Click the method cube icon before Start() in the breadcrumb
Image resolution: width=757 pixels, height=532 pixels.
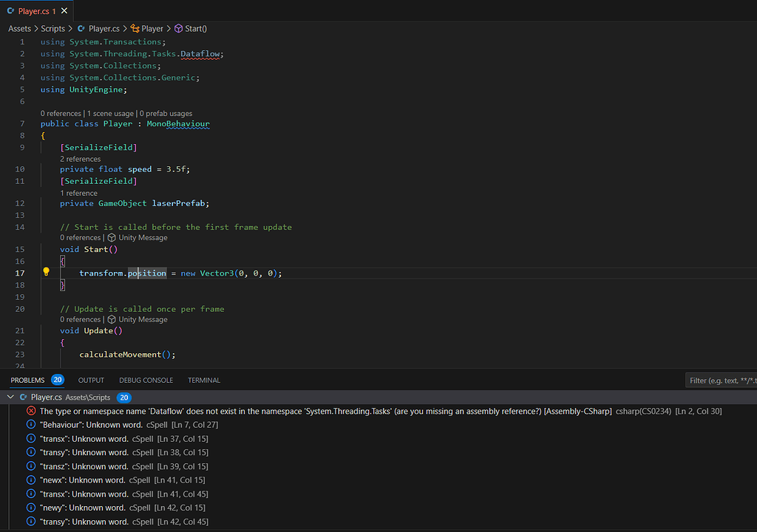pos(178,29)
